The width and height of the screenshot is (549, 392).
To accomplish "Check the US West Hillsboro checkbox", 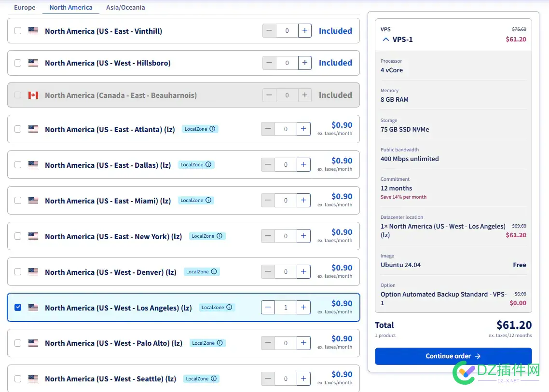I will point(18,63).
